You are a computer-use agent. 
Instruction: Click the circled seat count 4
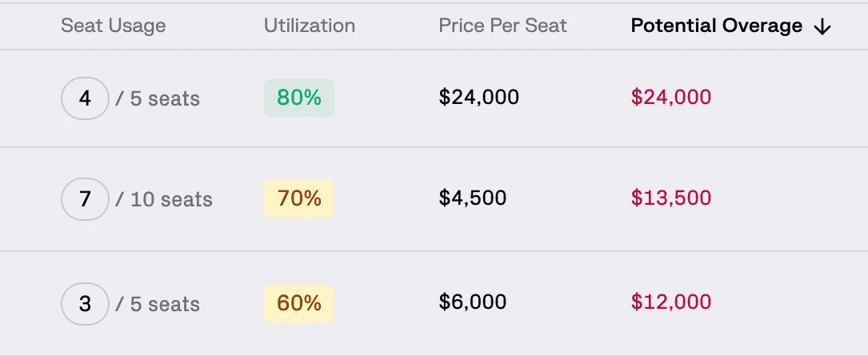(85, 98)
